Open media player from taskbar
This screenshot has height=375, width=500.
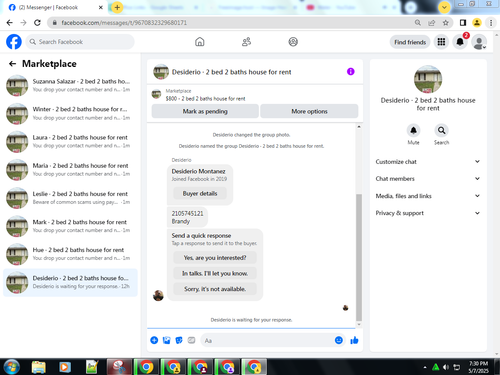(x=65, y=367)
